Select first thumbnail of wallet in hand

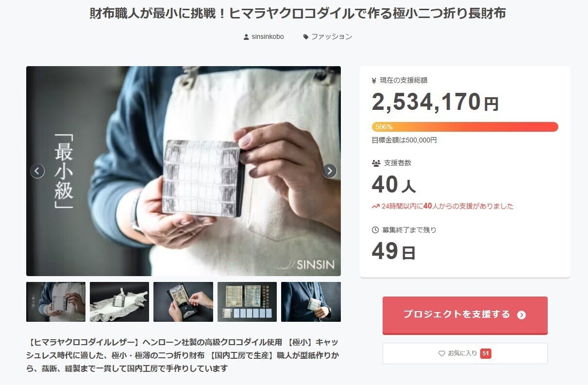[x=56, y=302]
